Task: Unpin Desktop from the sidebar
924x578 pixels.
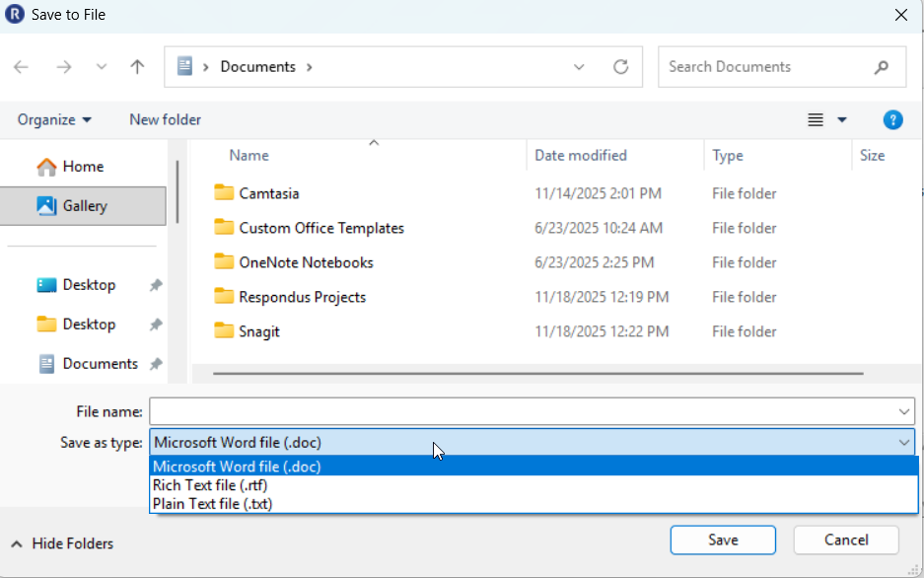Action: [155, 284]
